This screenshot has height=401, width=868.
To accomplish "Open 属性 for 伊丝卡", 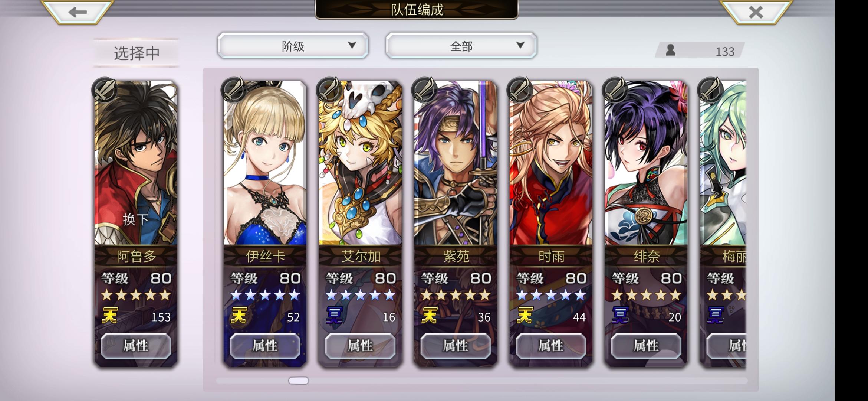I will tap(265, 346).
